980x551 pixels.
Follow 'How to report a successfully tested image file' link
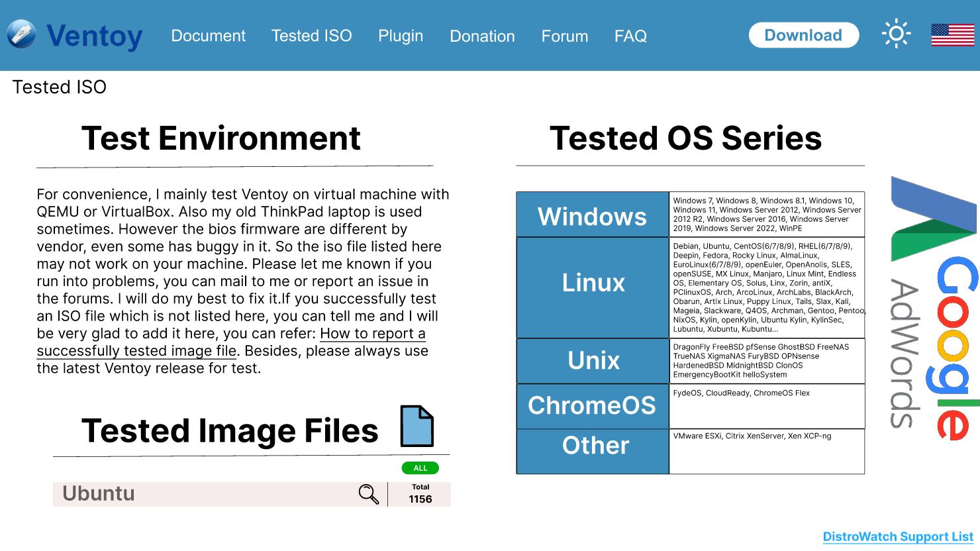231,342
